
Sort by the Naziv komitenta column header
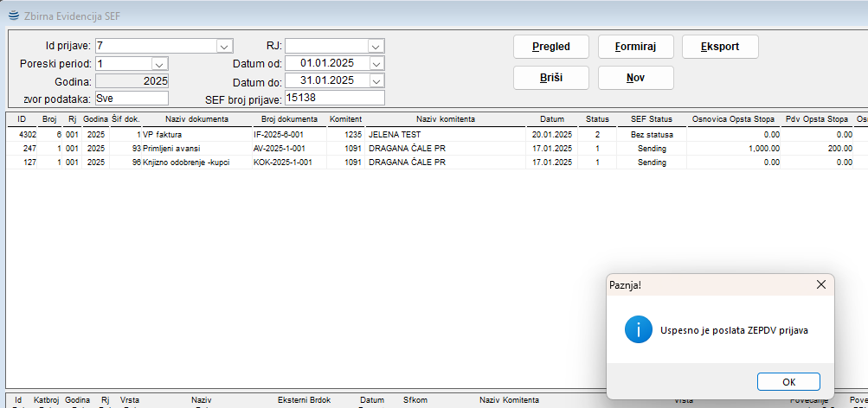tap(445, 118)
